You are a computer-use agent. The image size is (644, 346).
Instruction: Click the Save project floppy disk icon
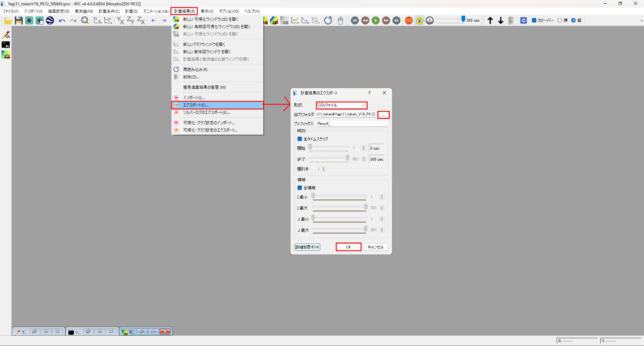tap(18, 20)
